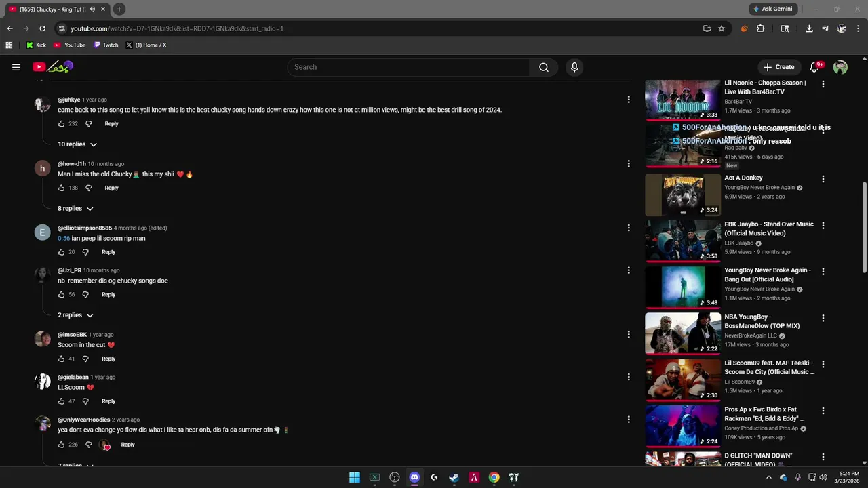
Task: Jump to 0:56 timestamp link in comment
Action: tap(64, 239)
